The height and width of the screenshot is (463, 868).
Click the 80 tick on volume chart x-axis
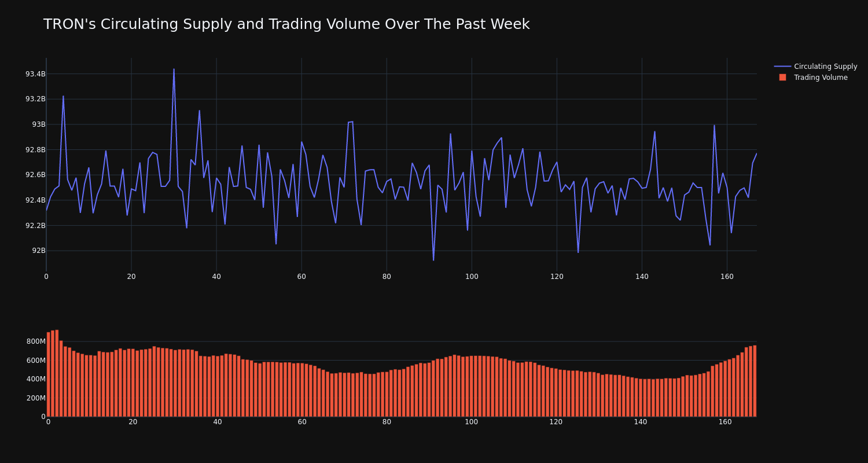click(x=387, y=422)
